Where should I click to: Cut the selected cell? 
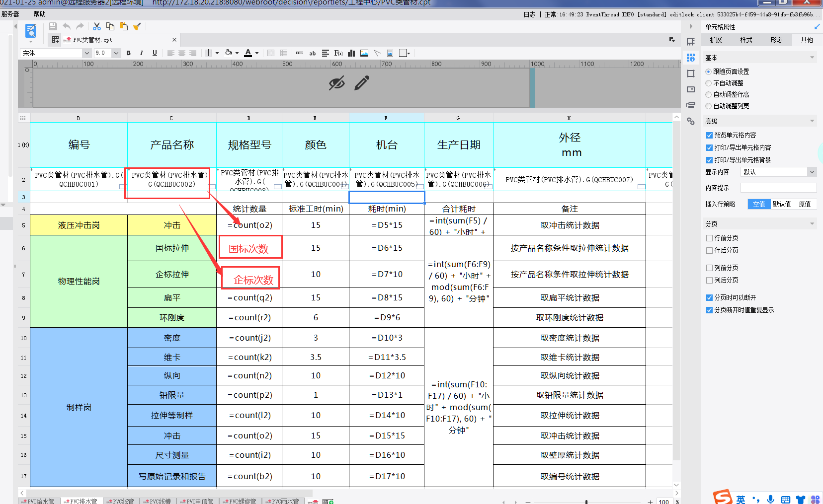pyautogui.click(x=97, y=26)
